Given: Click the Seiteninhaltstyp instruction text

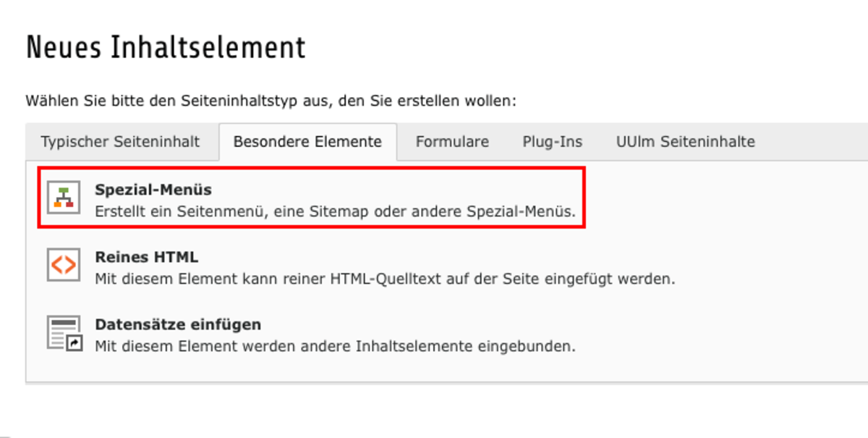Looking at the screenshot, I should (271, 101).
